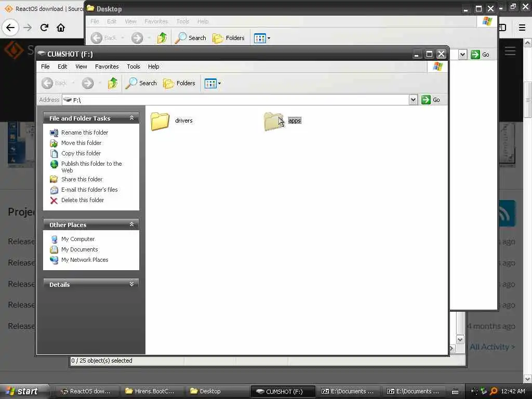Click the CUMSHOT (F:) taskbar button
The height and width of the screenshot is (399, 532).
coord(283,391)
